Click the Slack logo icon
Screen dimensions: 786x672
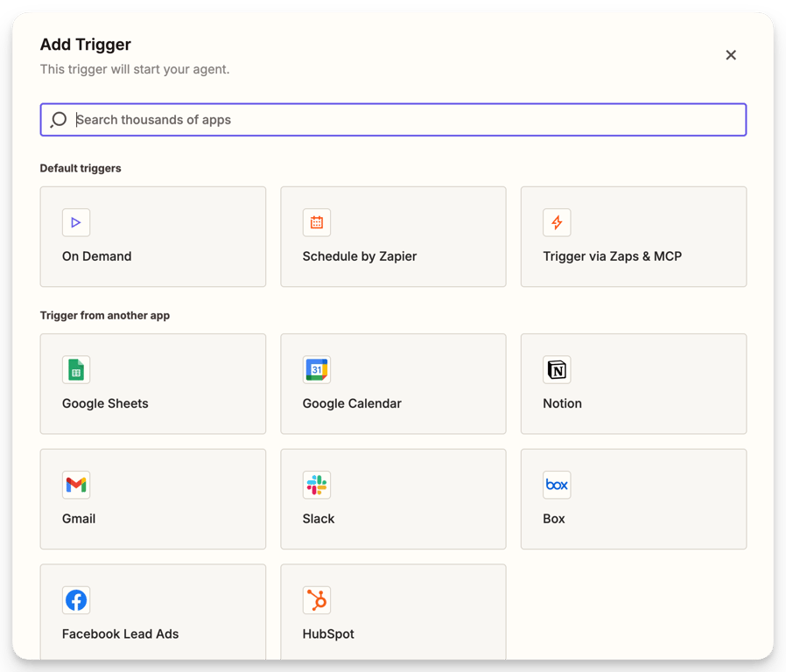click(x=317, y=485)
